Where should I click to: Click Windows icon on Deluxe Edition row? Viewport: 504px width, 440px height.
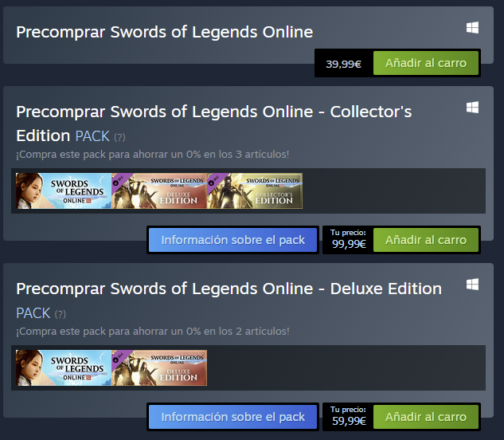point(472,284)
